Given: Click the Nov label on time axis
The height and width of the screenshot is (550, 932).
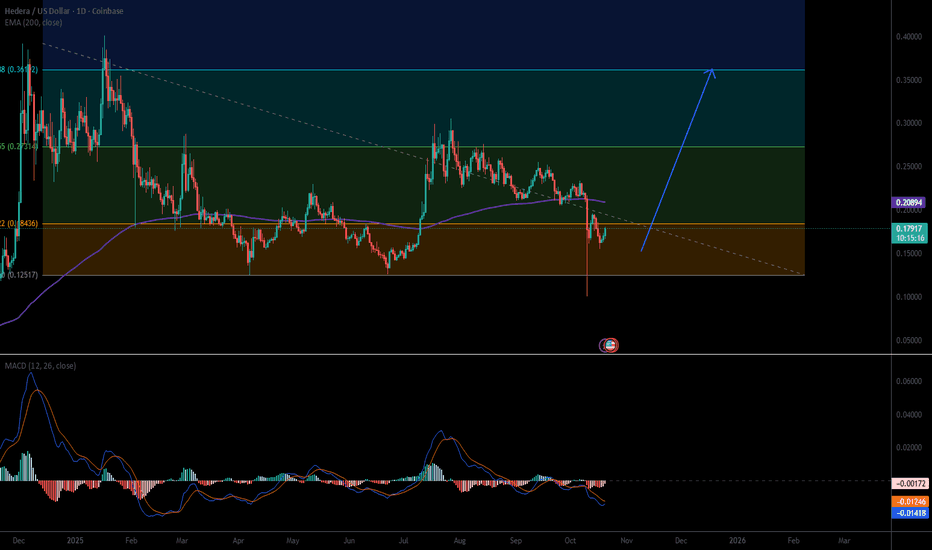Looking at the screenshot, I should (x=625, y=539).
